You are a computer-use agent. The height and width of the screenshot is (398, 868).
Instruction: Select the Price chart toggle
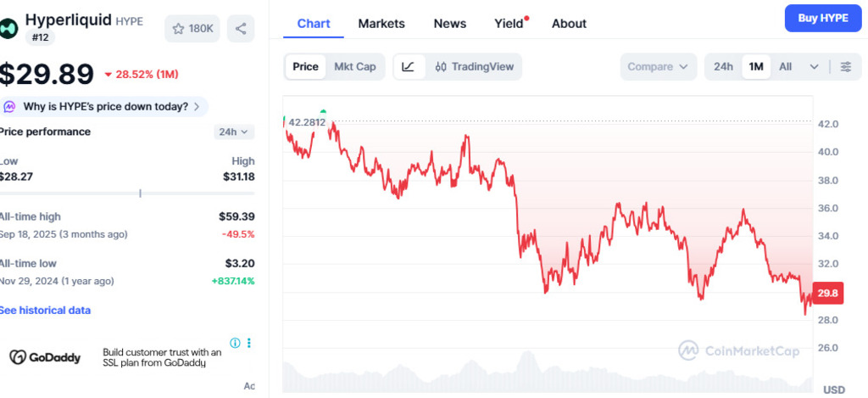click(305, 67)
